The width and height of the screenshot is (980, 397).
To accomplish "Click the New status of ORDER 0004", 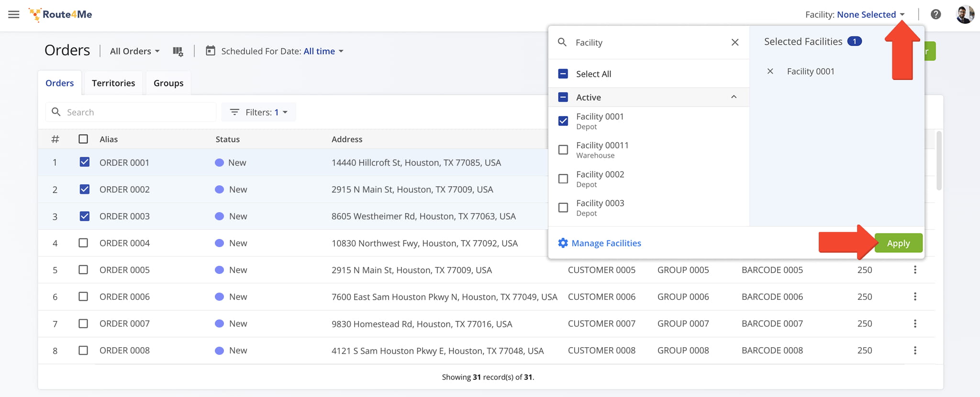I will click(x=231, y=243).
